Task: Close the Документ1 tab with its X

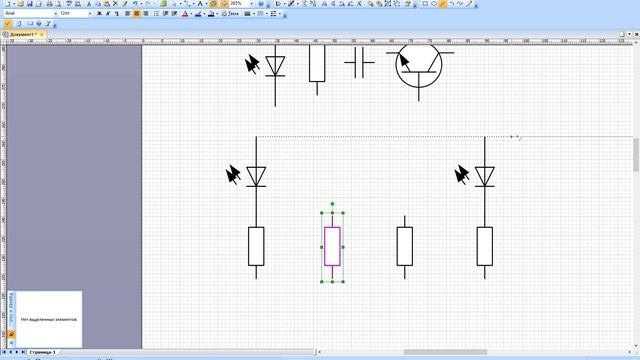Action: tap(42, 35)
